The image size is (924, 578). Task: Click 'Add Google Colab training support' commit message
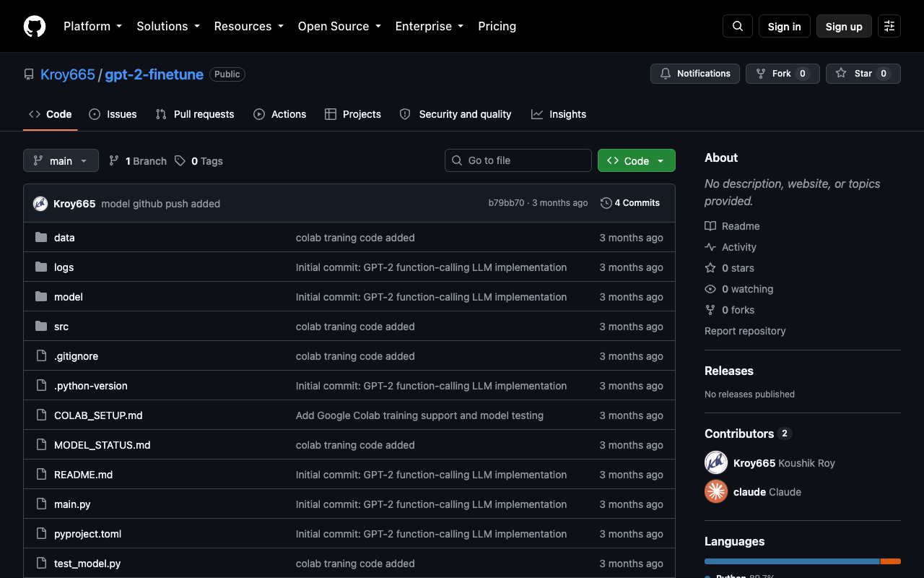419,415
